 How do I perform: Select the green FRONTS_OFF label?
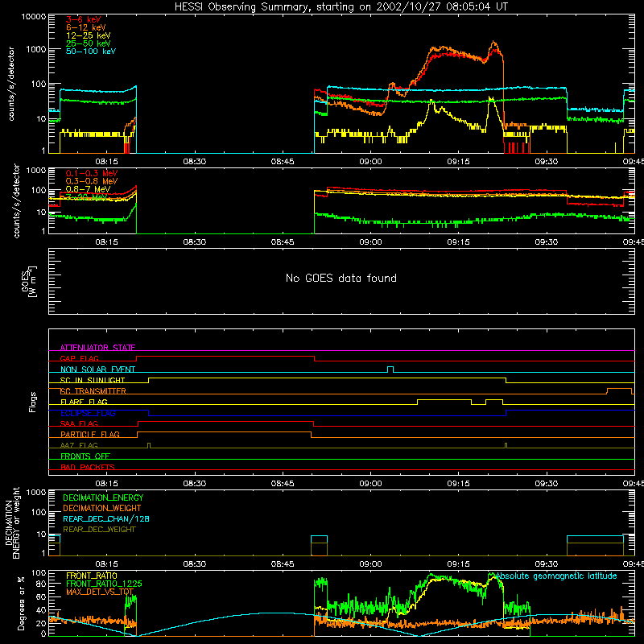coord(85,456)
